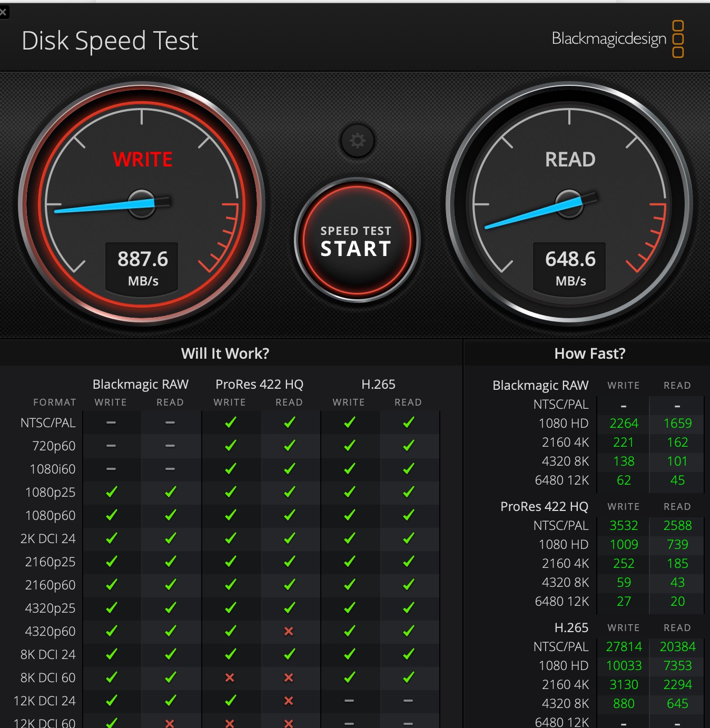Click H.265 NTSC/PAL read value 20384
The height and width of the screenshot is (728, 710).
tap(677, 647)
